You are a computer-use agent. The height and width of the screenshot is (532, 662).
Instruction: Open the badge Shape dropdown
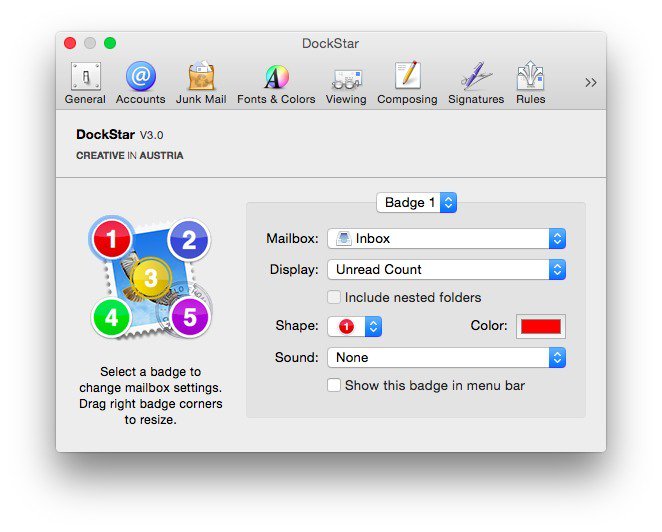pos(355,326)
